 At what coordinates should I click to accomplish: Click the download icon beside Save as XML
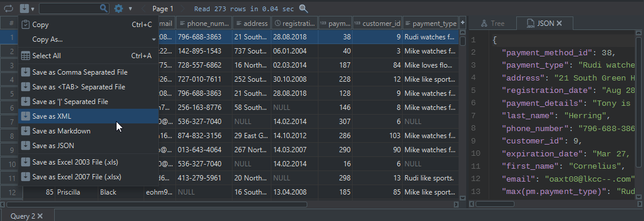click(25, 116)
